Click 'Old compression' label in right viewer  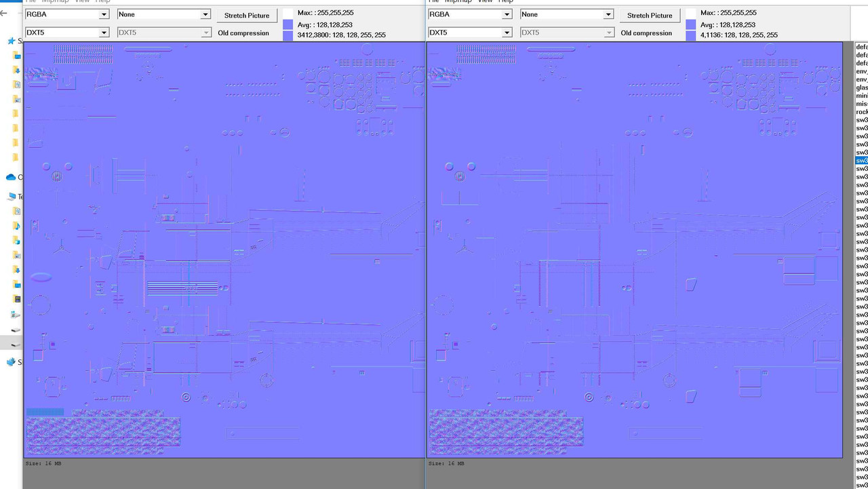(646, 33)
